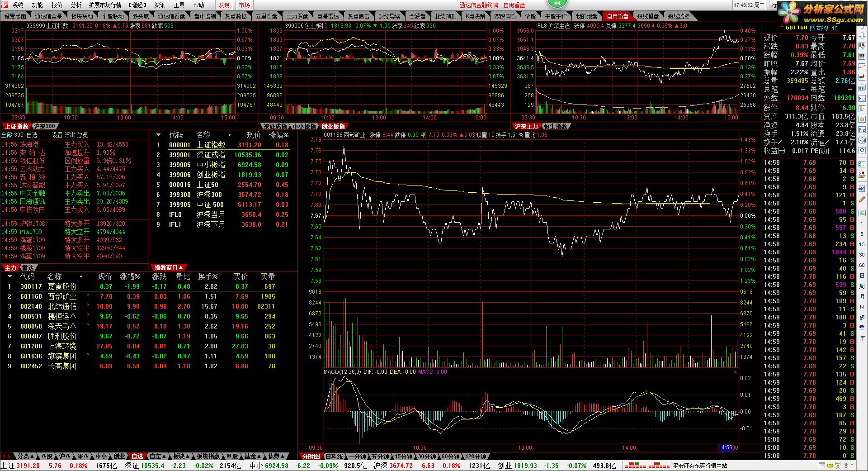Switch to the 雷达 radar tab
The width and height of the screenshot is (868, 471).
pyautogui.click(x=28, y=267)
